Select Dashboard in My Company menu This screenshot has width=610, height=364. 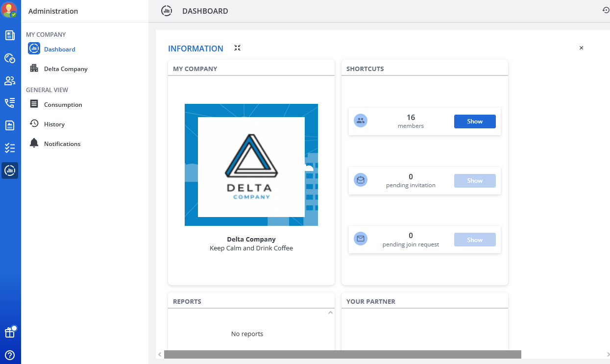pyautogui.click(x=59, y=49)
